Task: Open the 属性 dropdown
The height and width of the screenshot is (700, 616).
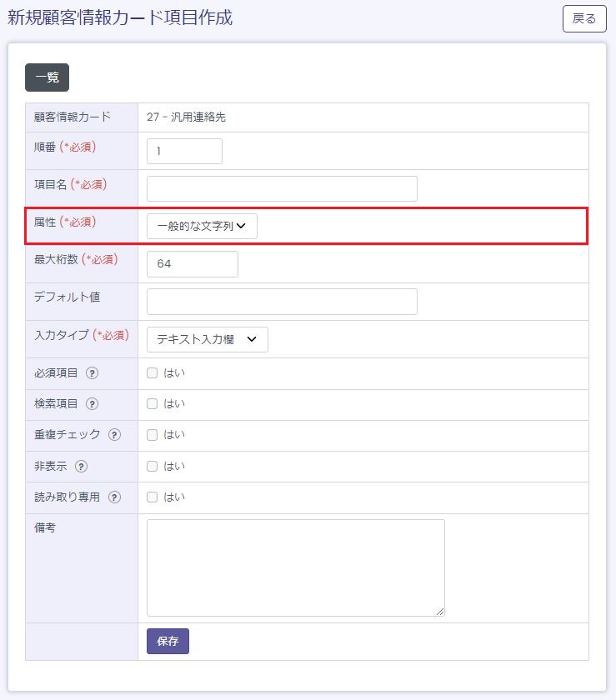Action: (x=202, y=226)
